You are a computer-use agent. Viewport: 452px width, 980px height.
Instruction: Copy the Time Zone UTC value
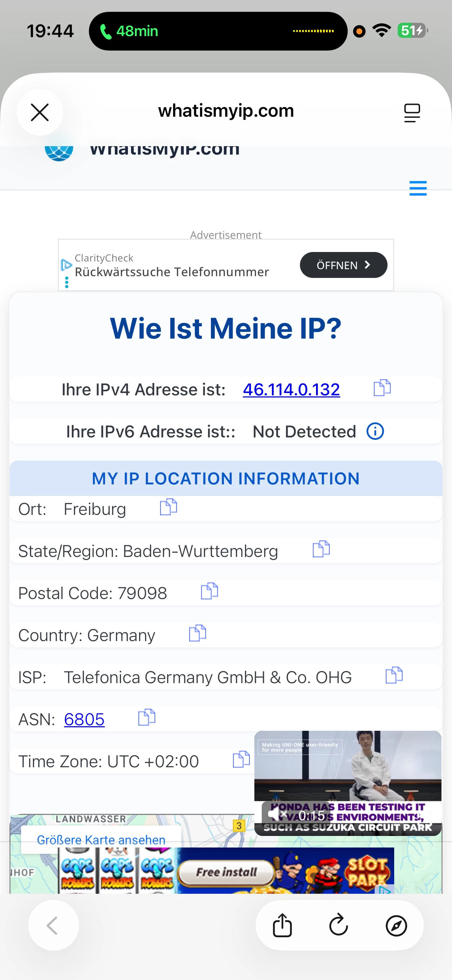point(241,760)
